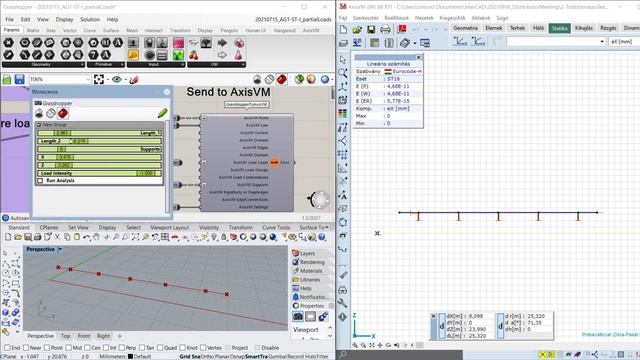Adjust Load Intensity slider

click(x=100, y=173)
